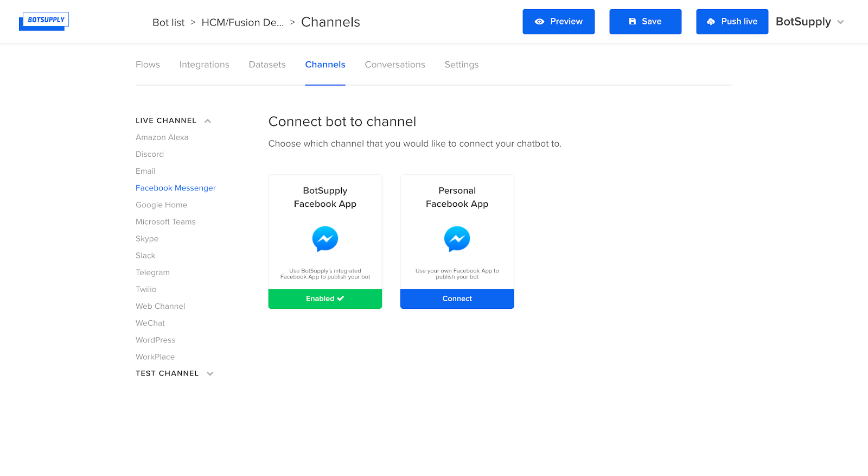Open HCM/Fusion De... breadcrumb

[x=242, y=22]
